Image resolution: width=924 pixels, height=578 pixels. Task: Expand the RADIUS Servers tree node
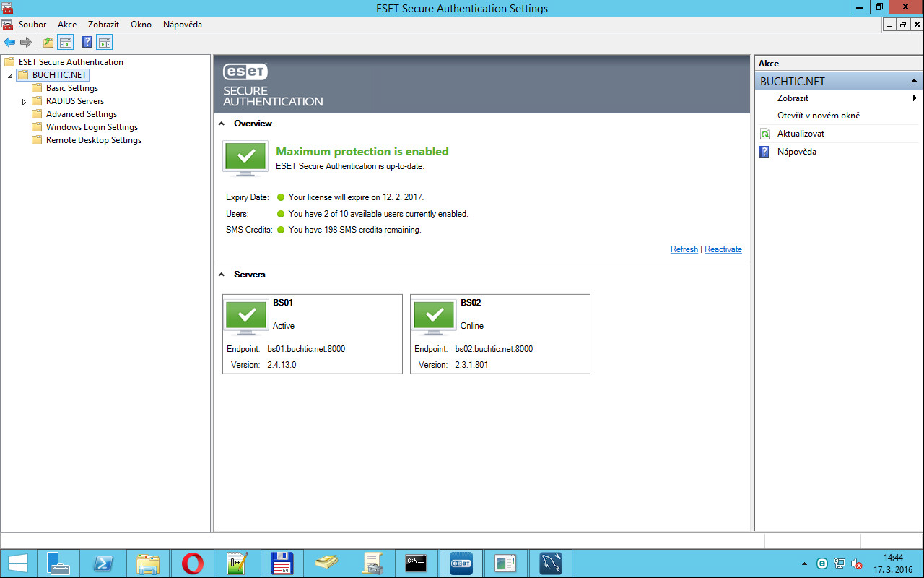24,102
